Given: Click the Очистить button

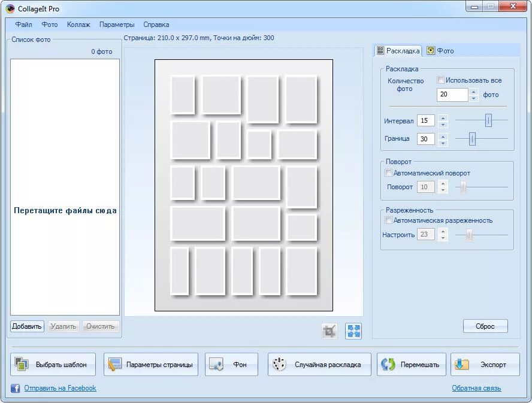Looking at the screenshot, I should point(101,326).
